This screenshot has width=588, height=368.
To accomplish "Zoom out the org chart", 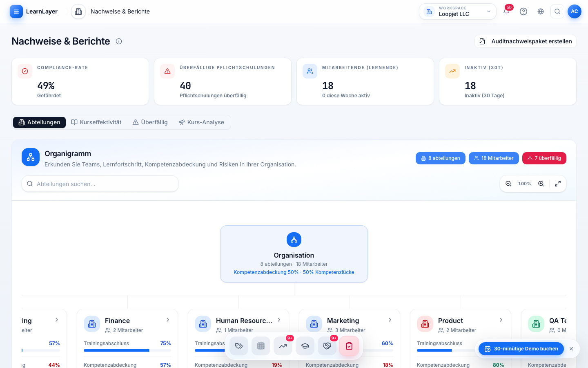I will (508, 184).
